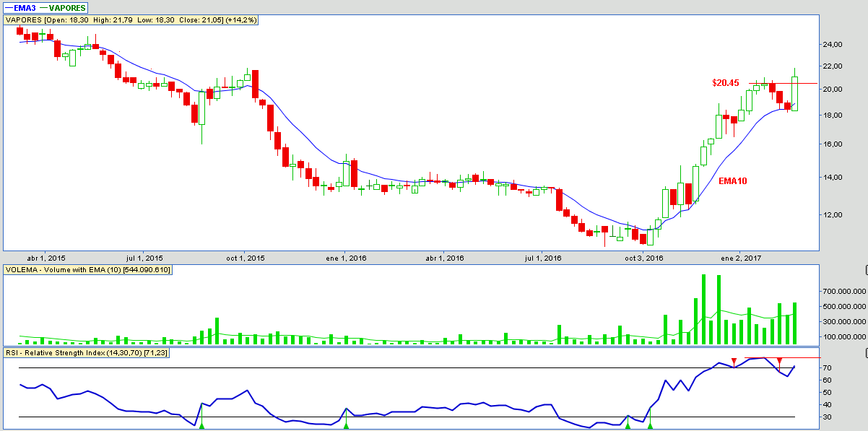The width and height of the screenshot is (868, 431).
Task: Click the last green candle of VAPORES
Action: click(794, 94)
